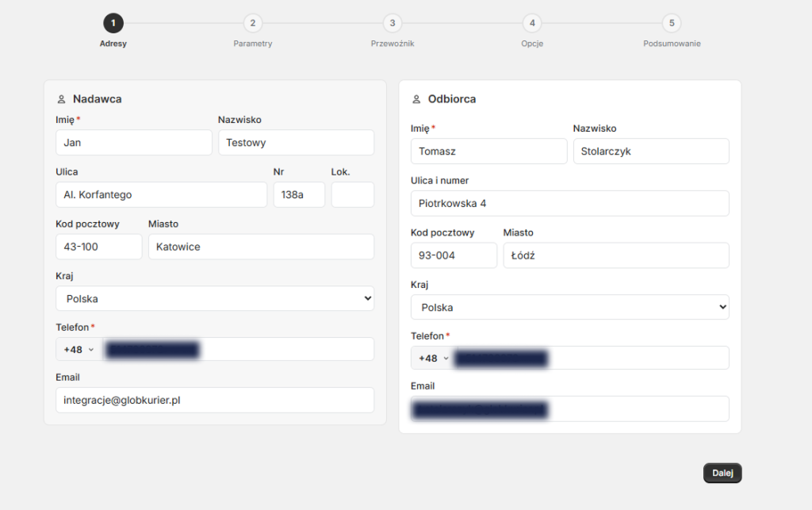Image resolution: width=812 pixels, height=510 pixels.
Task: Go to step 3 Przewoźnik circle
Action: (x=393, y=23)
